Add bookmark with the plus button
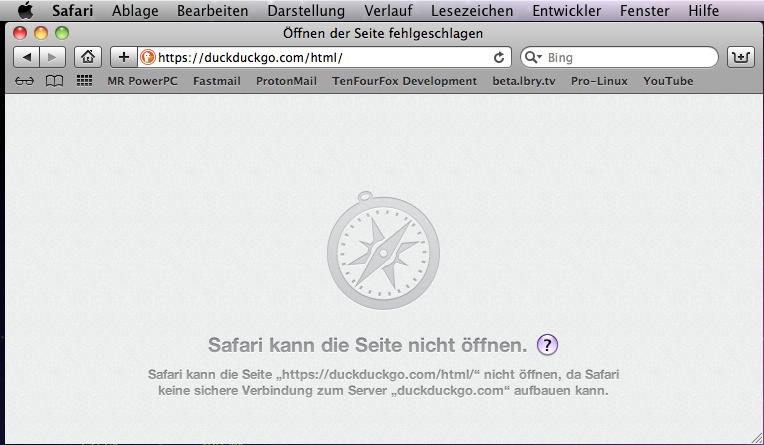 pos(124,57)
